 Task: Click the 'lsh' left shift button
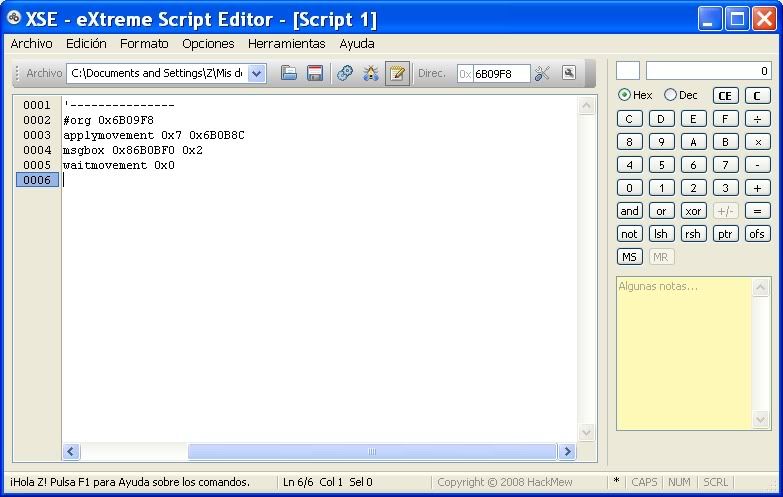tap(661, 234)
